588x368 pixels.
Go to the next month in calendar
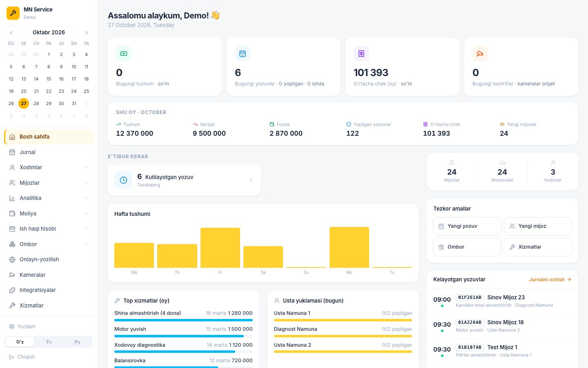click(x=87, y=33)
